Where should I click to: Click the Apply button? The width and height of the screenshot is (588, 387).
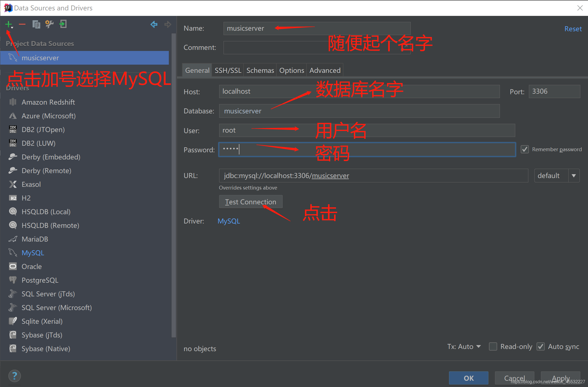point(560,378)
